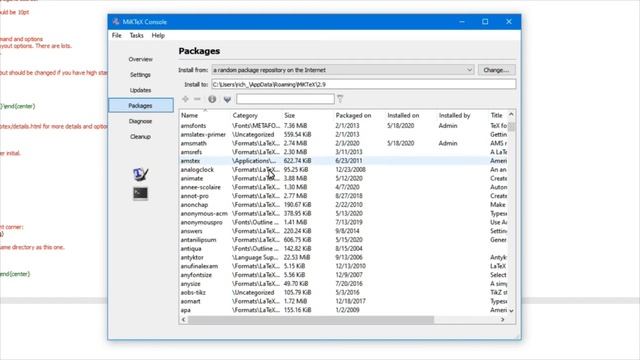Image resolution: width=640 pixels, height=360 pixels.
Task: Select the apa package row
Action: (x=344, y=310)
